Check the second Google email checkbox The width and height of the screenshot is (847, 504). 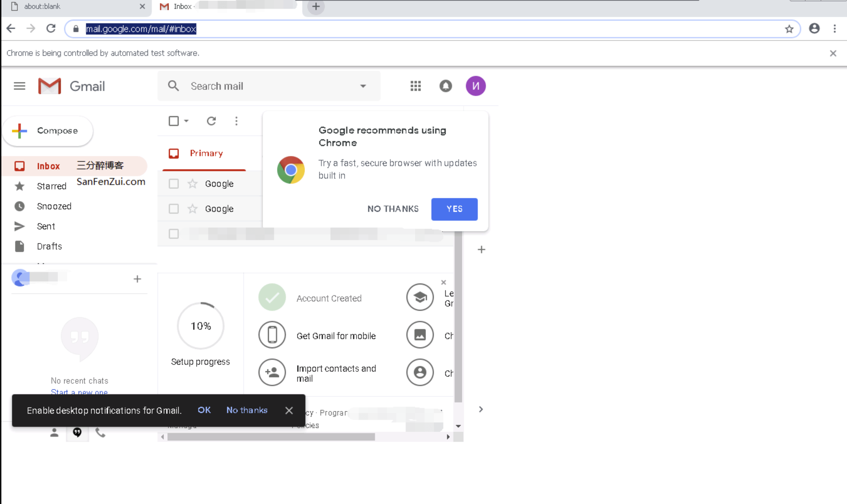[174, 209]
